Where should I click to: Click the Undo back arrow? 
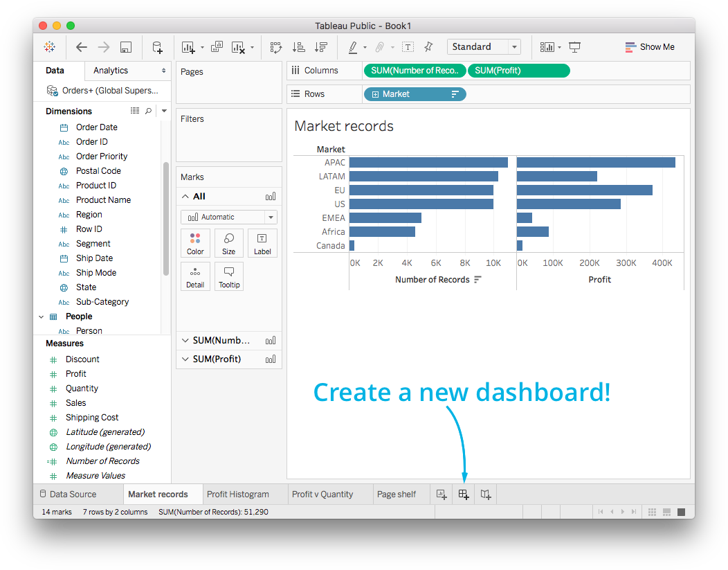click(82, 47)
